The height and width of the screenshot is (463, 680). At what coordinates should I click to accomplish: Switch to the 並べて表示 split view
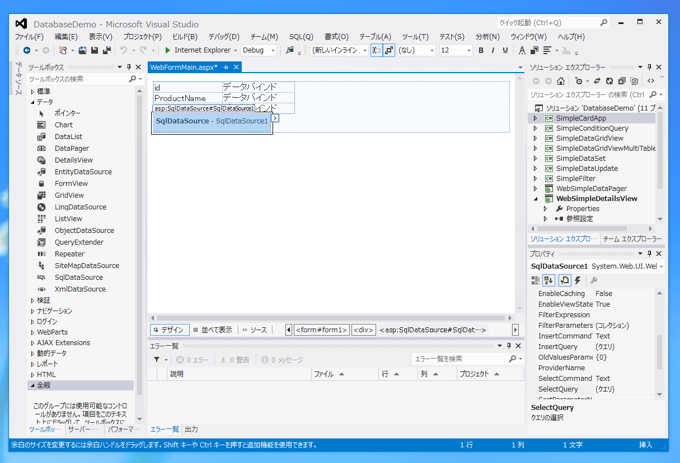point(212,330)
